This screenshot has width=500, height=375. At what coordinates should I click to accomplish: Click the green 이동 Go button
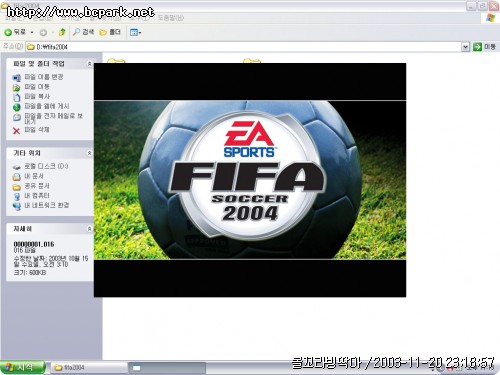[485, 47]
